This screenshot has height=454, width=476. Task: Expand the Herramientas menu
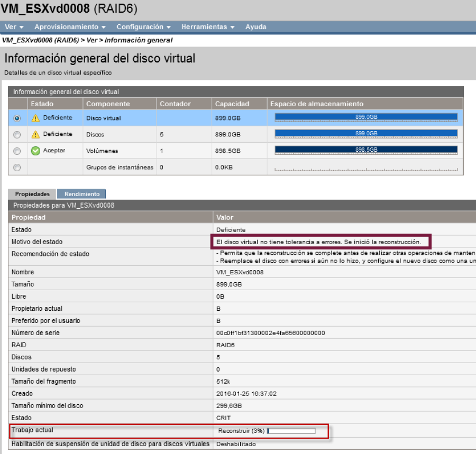tap(208, 26)
